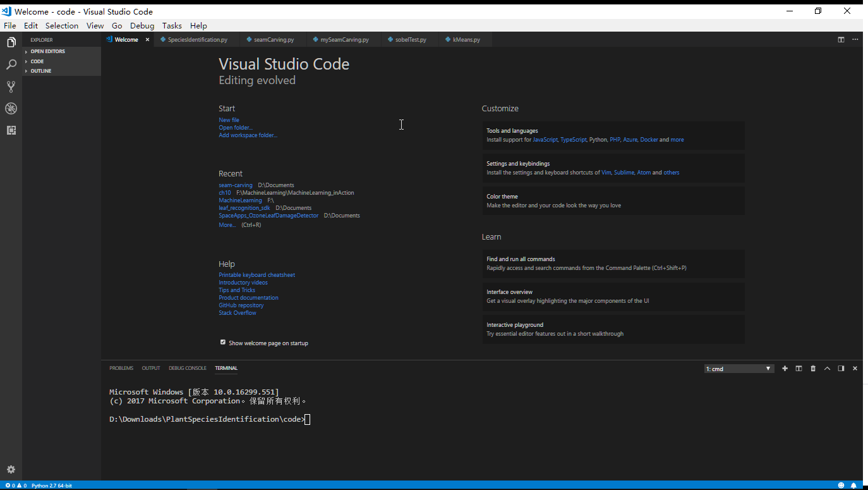868x490 pixels.
Task: Open the File menu
Action: coord(10,26)
